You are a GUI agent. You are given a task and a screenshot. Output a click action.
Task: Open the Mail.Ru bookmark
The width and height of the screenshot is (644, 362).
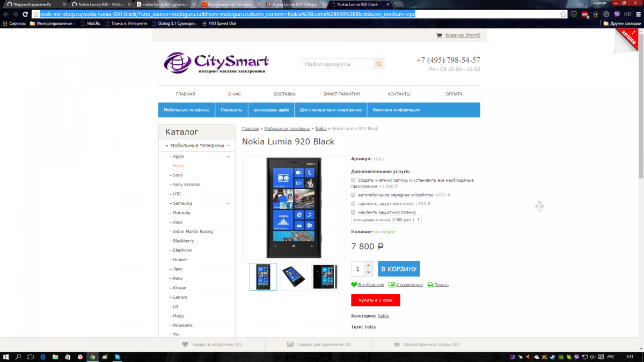point(91,24)
